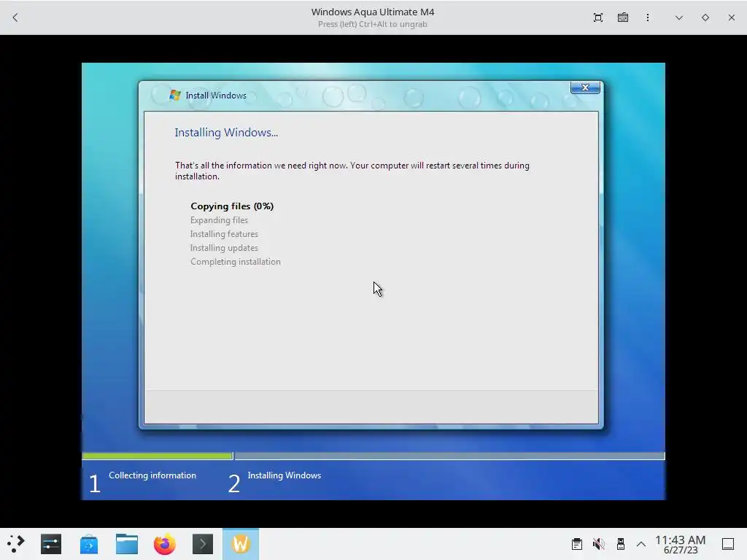Minimize the Windows Aqua Ultimate M4 window
Viewport: 747px width, 560px height.
679,17
